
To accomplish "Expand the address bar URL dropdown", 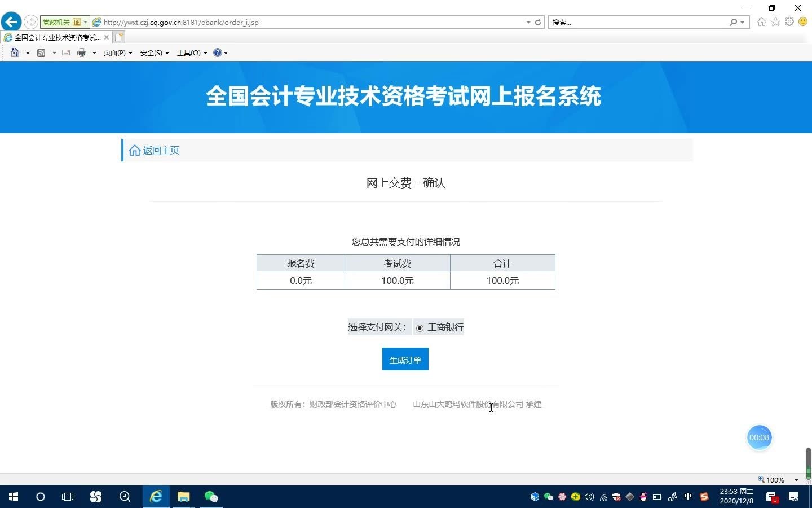I will tap(528, 22).
